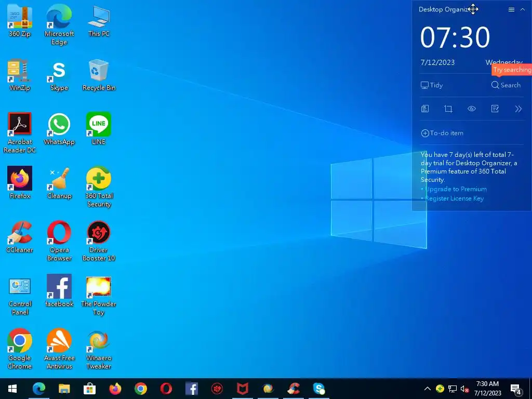
Task: Open Opera from the taskbar
Action: [x=166, y=389]
